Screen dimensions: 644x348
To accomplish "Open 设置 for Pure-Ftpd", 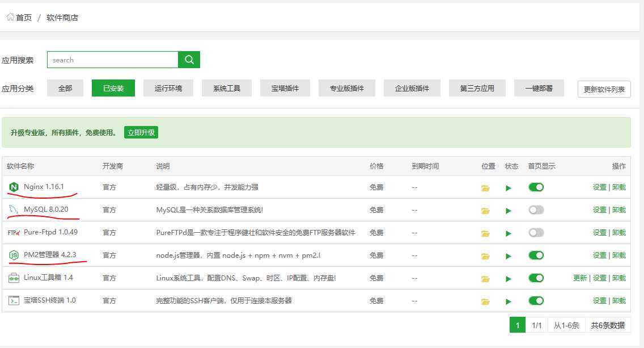I will [599, 232].
